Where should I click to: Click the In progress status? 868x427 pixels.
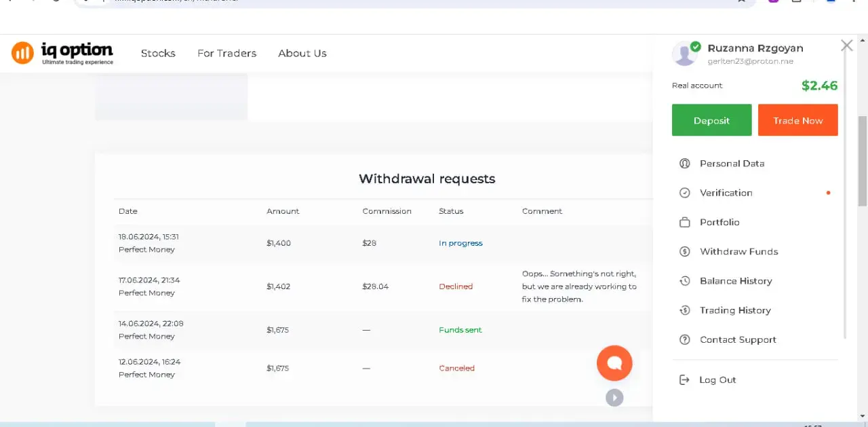460,243
